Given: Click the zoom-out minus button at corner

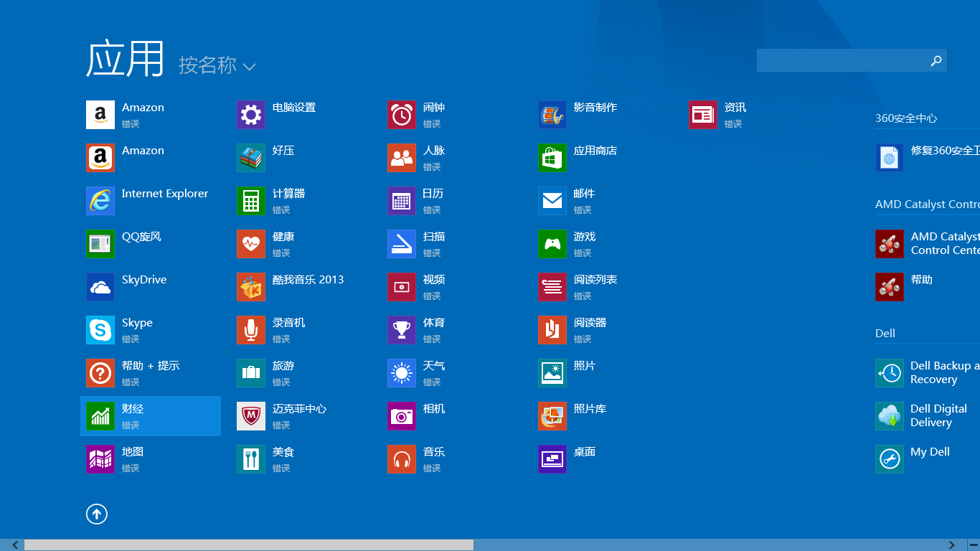Looking at the screenshot, I should point(974,545).
